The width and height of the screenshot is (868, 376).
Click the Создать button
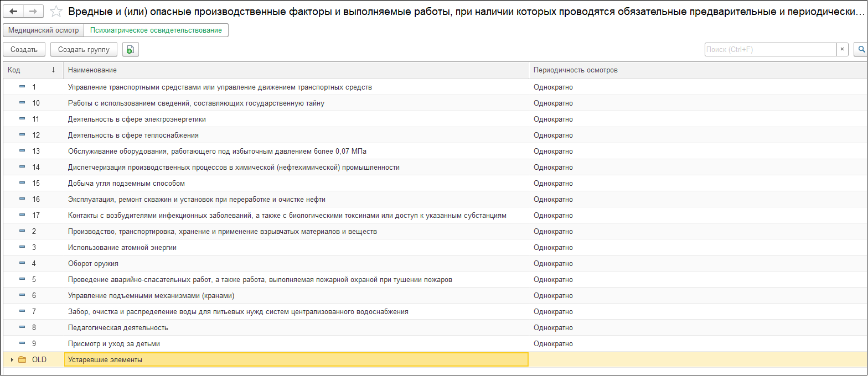[x=24, y=50]
